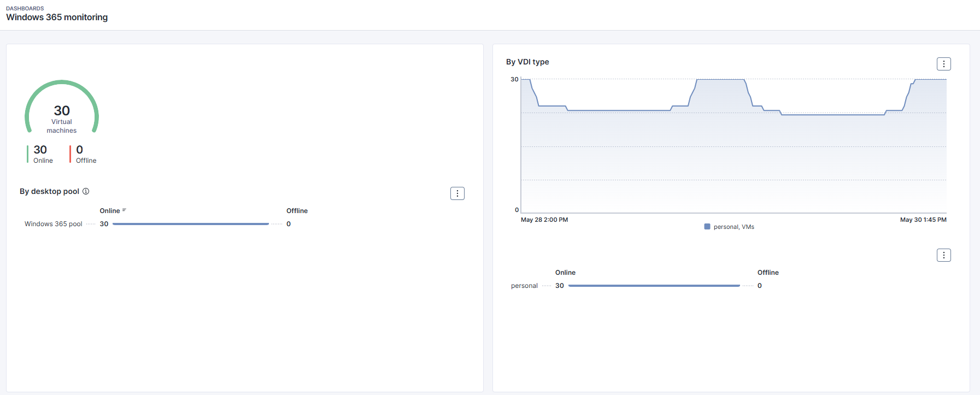Sort desktop pool table by Offline column
This screenshot has width=980, height=395.
[x=297, y=211]
